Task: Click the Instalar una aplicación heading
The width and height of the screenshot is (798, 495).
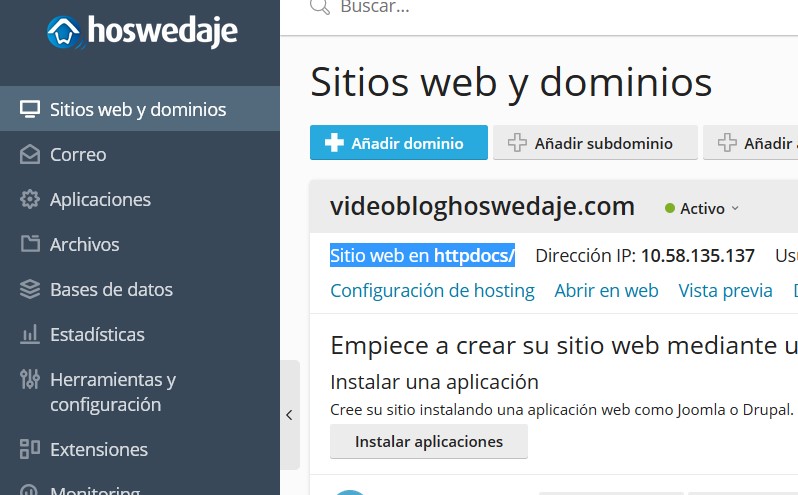Action: (434, 382)
